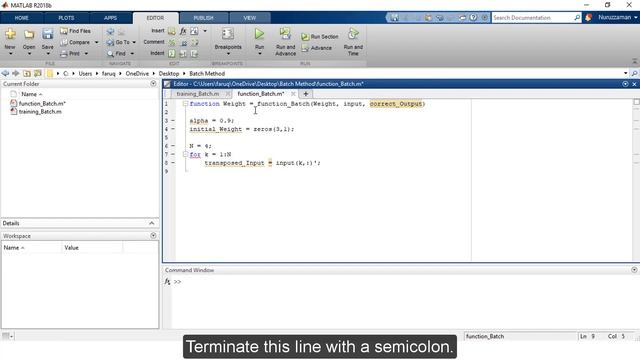Open Editor panel actions menu
Screen dimensions: 640x360
tap(625, 84)
